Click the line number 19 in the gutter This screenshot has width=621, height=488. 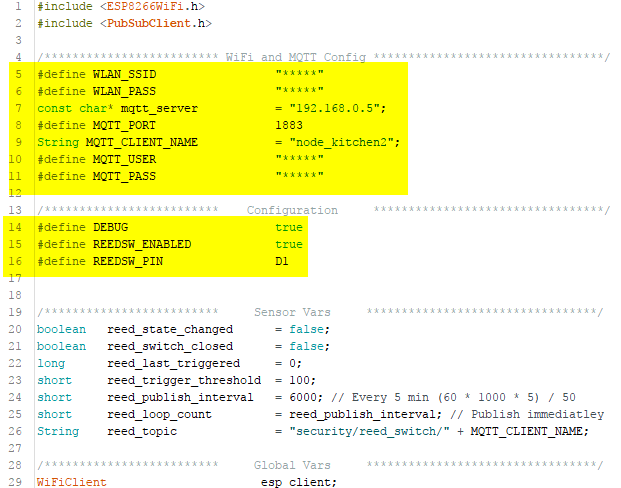pos(13,312)
